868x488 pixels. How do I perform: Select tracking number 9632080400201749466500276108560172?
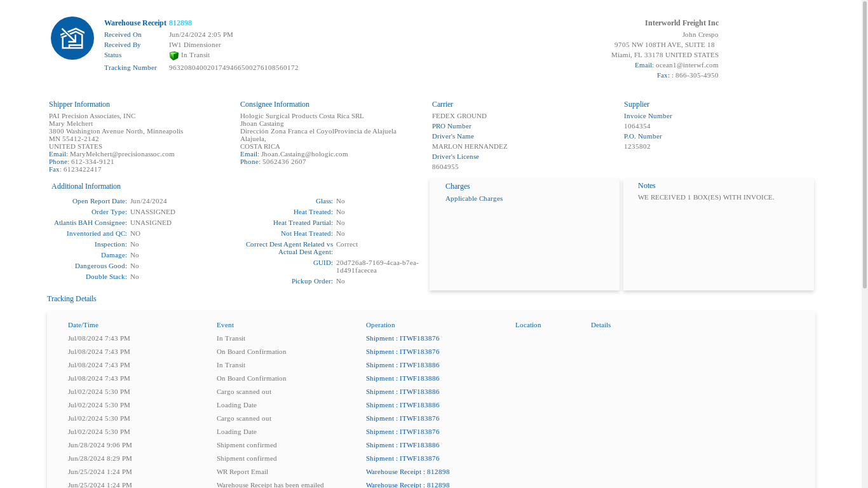coord(234,67)
